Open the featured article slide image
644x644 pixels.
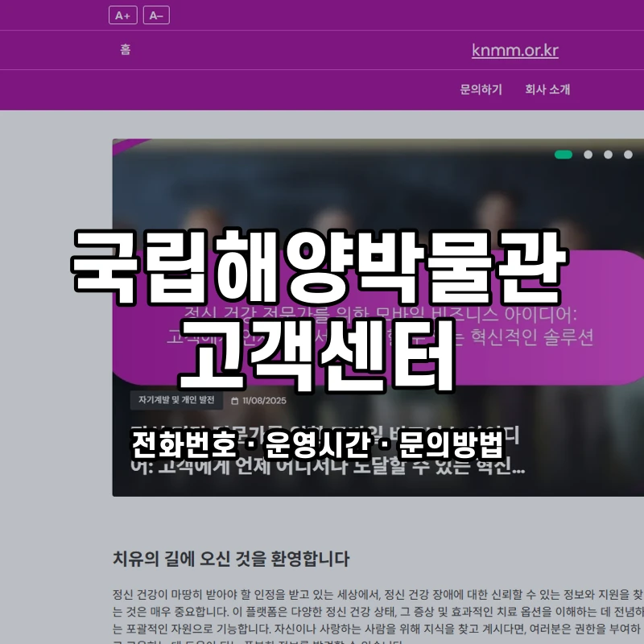click(378, 317)
